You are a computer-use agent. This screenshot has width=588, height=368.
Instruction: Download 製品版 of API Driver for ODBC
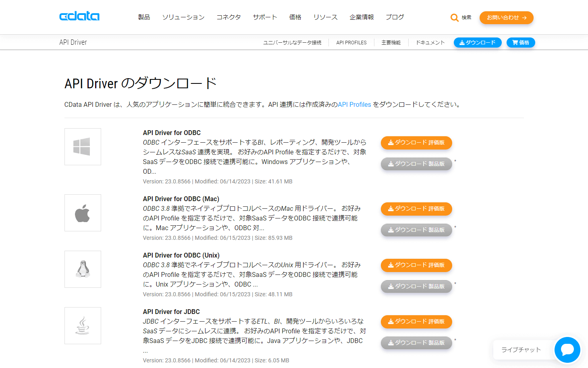[416, 164]
